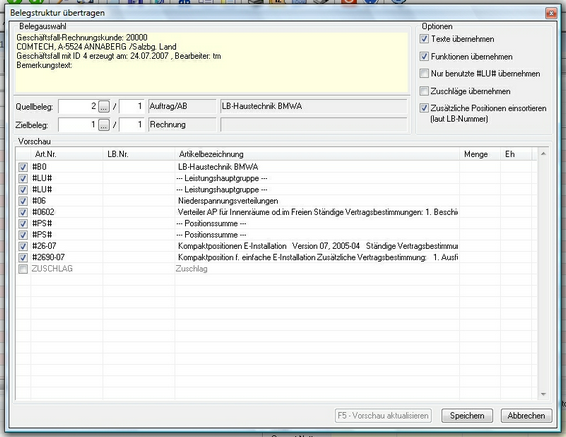Image resolution: width=566 pixels, height=437 pixels.
Task: Uncheck the #06 Niederspannungsverteilungen row
Action: [23, 201]
